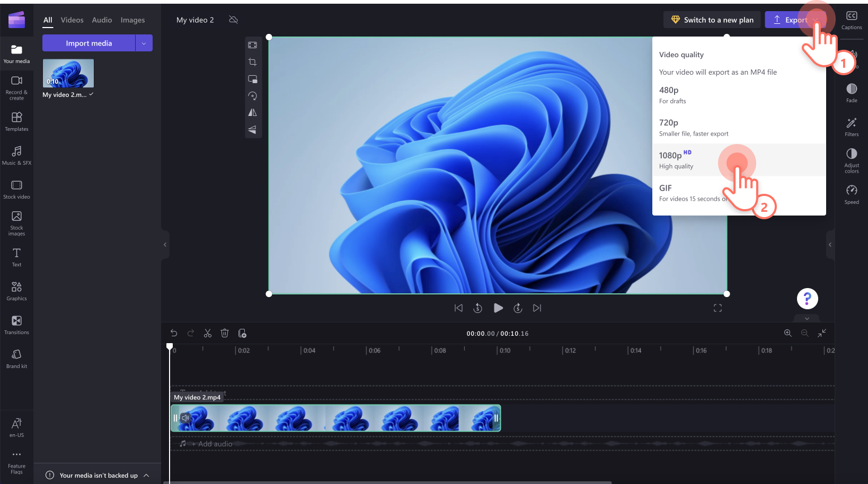Rotate the clip using rotate icon

coord(253,96)
